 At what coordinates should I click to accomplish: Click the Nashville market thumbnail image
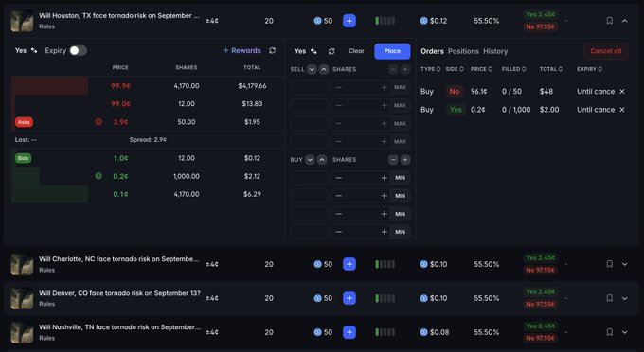(22, 332)
